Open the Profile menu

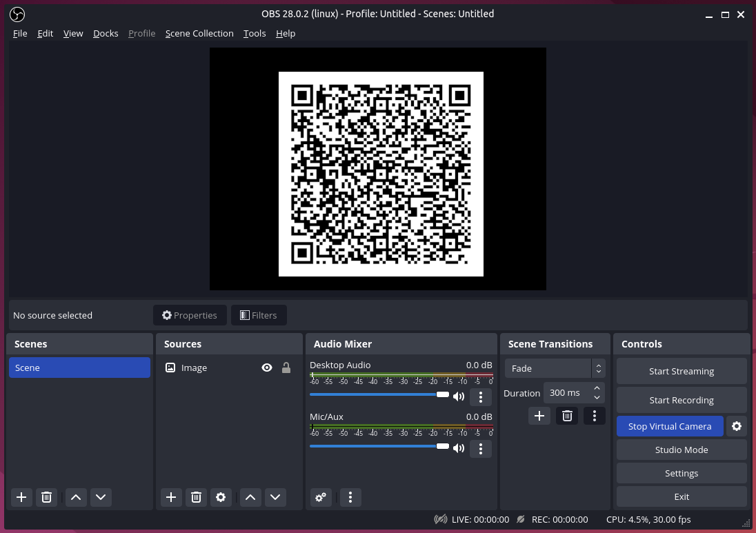coord(142,33)
